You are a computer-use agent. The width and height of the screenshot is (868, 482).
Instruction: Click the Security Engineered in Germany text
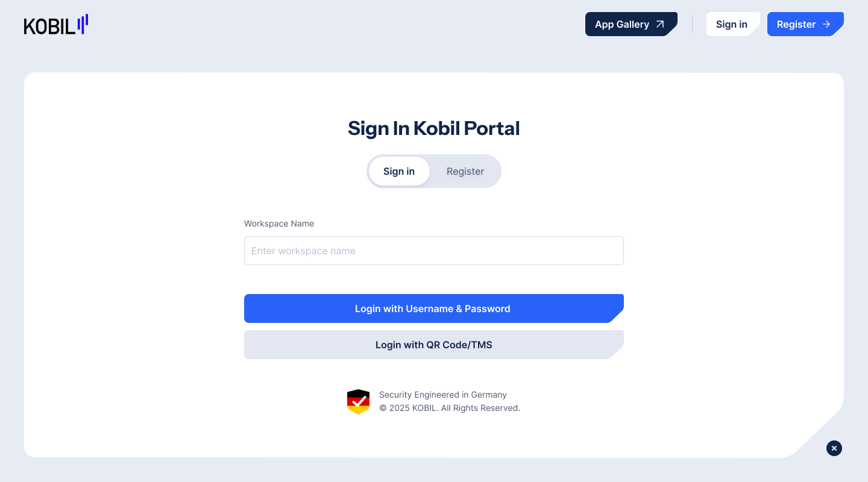pyautogui.click(x=443, y=395)
